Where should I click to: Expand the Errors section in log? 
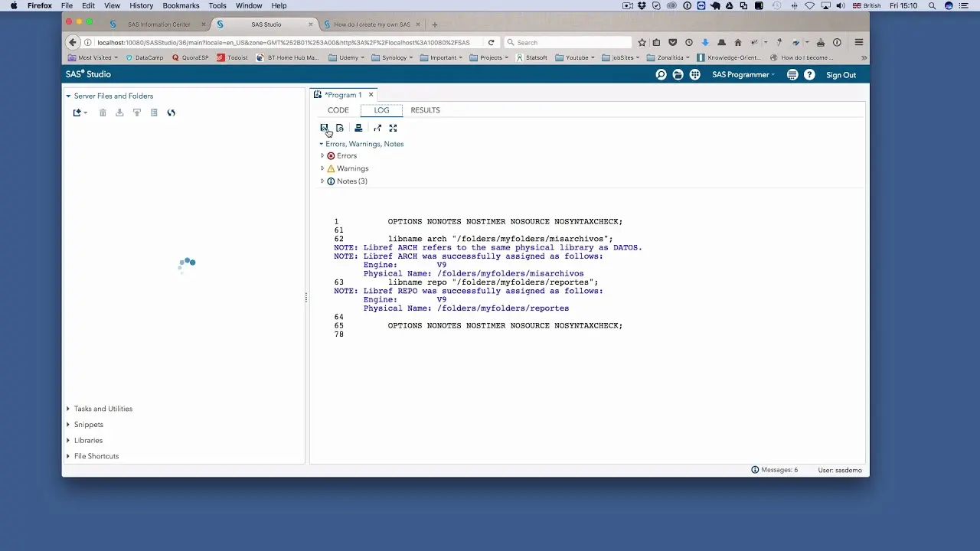tap(322, 155)
